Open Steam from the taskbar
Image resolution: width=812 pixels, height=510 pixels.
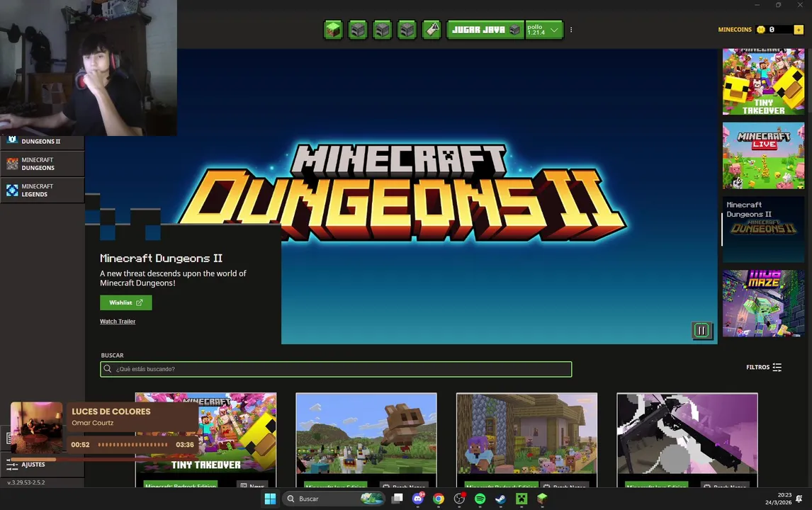[x=501, y=499]
